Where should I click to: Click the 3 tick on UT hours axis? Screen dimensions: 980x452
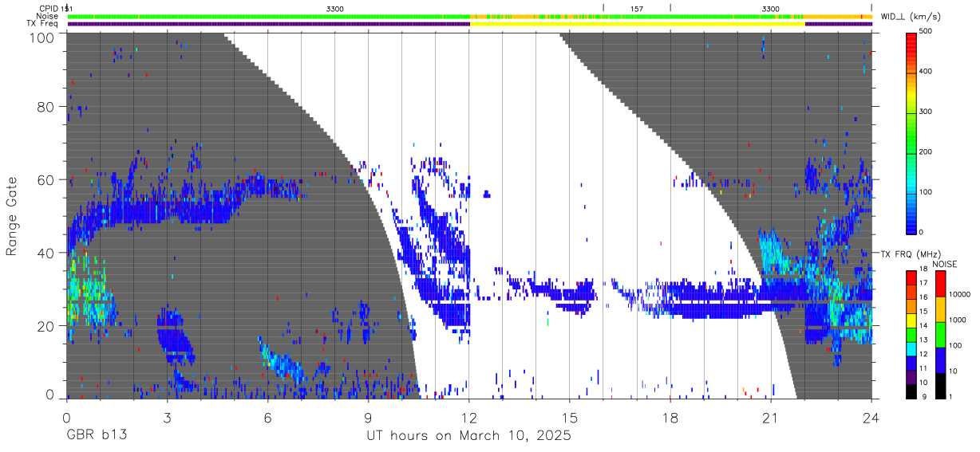coord(168,417)
